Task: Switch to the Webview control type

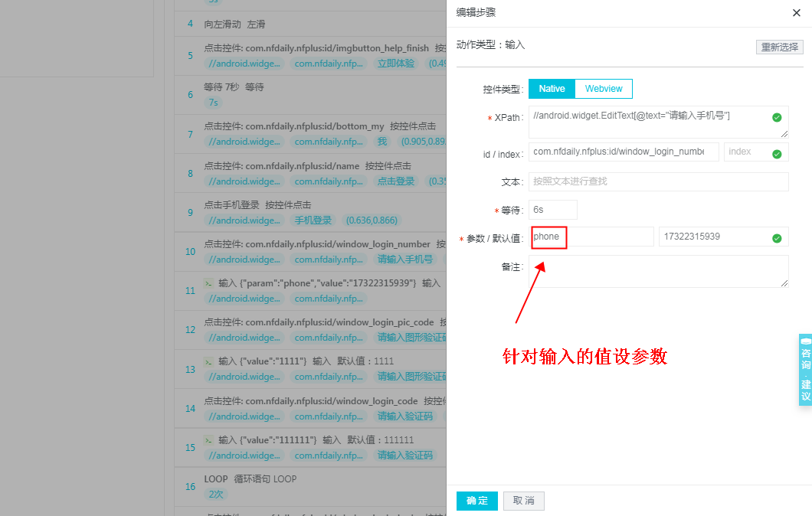Action: coord(603,88)
